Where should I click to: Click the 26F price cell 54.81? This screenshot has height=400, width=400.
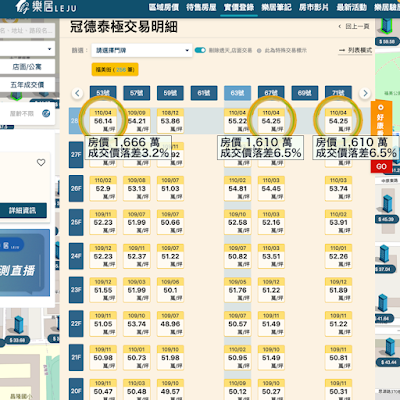pos(238,189)
